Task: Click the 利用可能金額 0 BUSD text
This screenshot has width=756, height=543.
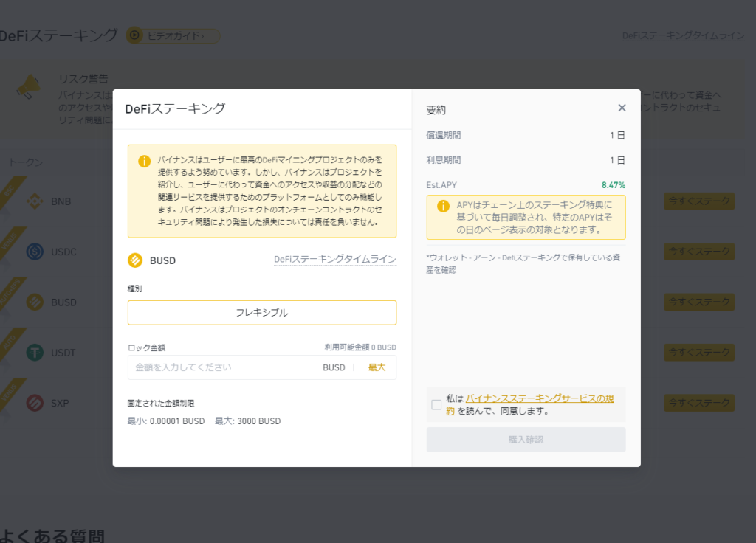Action: tap(360, 347)
